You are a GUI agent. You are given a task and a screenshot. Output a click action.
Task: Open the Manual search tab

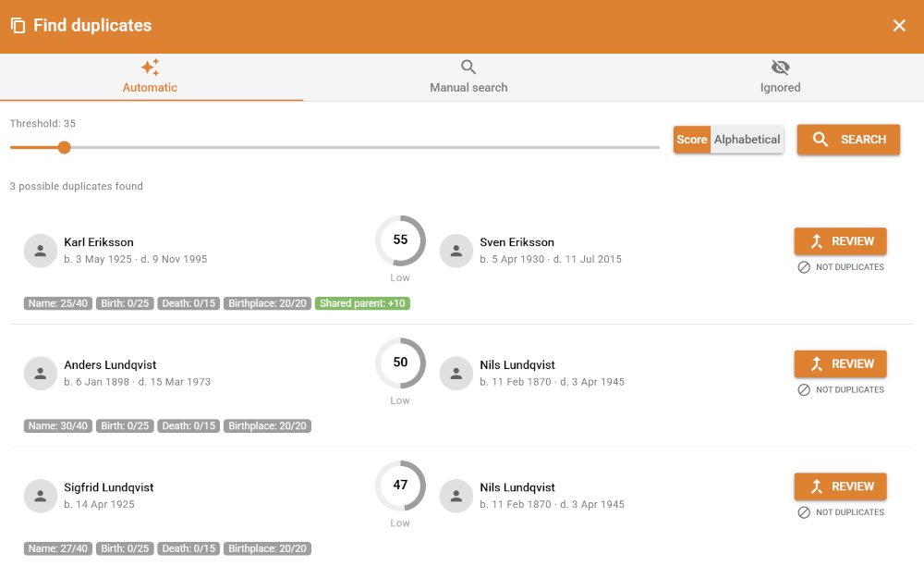(x=468, y=78)
